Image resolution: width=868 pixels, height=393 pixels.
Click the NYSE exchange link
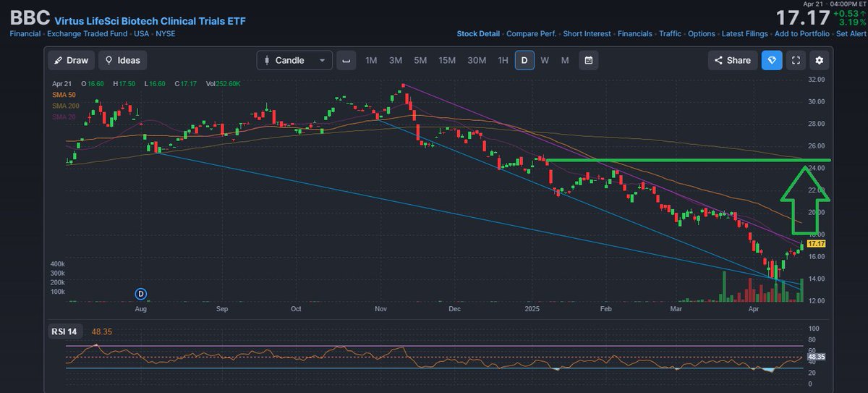coord(165,34)
